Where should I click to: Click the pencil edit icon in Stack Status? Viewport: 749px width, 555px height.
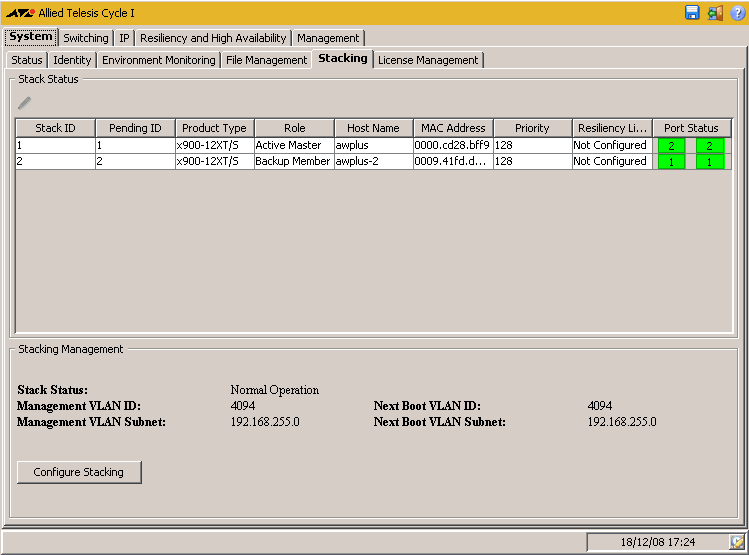click(x=24, y=103)
